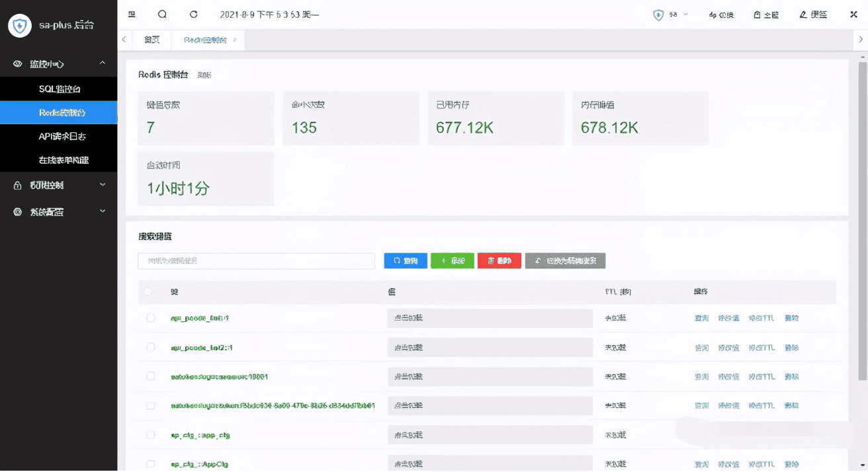Check the sp_cfg app_cfg key row
Viewport: 868px width, 472px height.
[x=151, y=435]
